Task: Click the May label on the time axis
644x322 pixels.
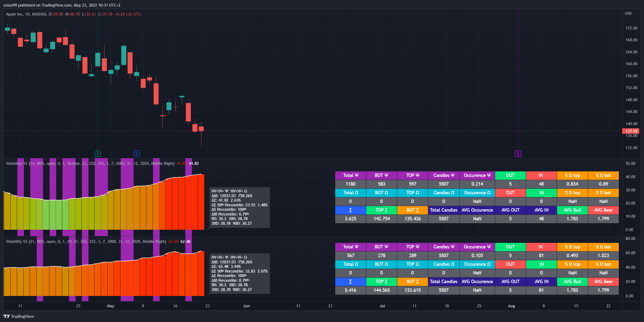Action: pyautogui.click(x=111, y=306)
